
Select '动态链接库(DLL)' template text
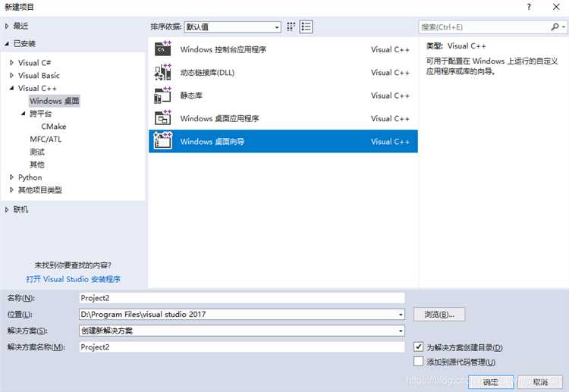(208, 73)
